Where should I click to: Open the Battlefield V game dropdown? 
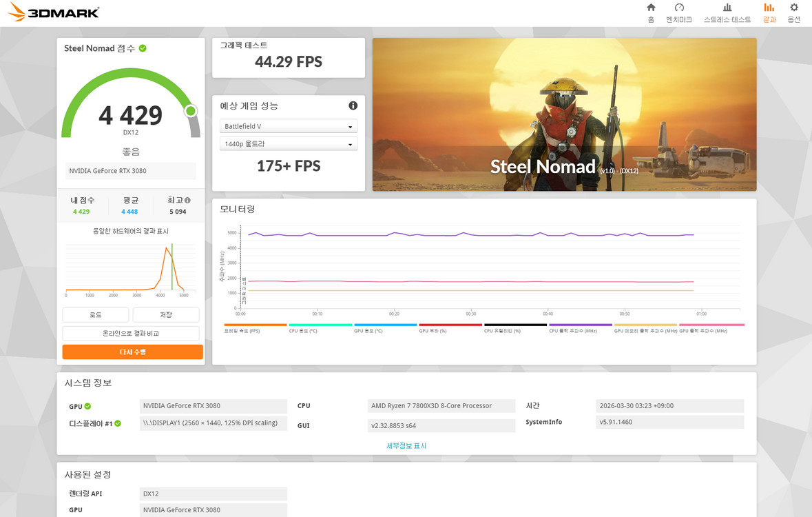click(288, 126)
